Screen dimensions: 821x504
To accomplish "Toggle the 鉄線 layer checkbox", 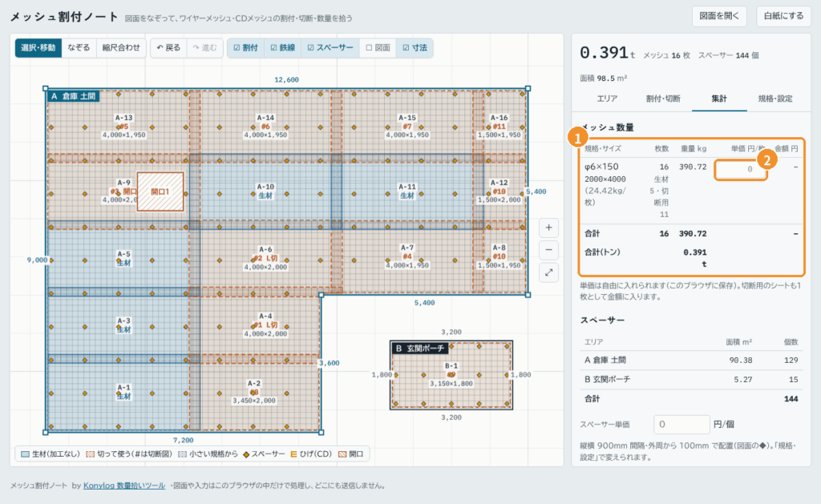I will tap(283, 47).
